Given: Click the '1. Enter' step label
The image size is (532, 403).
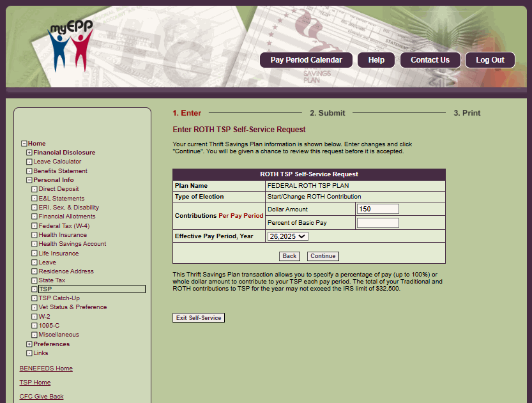Looking at the screenshot, I should point(186,113).
